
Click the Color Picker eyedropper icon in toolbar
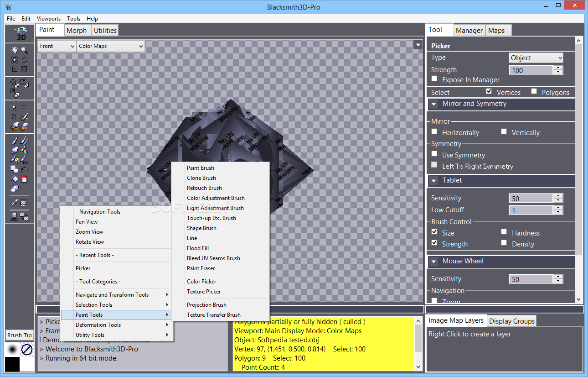[15, 203]
